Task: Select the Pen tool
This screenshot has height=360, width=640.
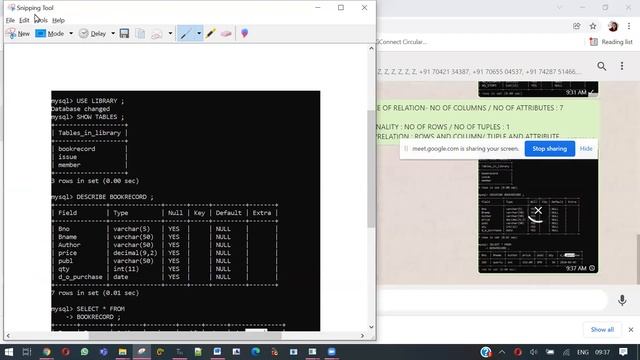Action: [x=186, y=33]
